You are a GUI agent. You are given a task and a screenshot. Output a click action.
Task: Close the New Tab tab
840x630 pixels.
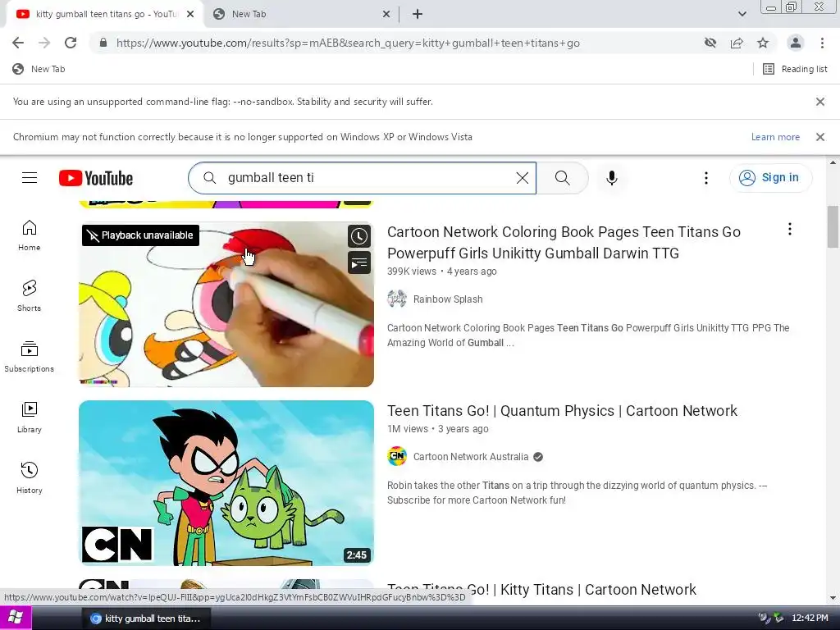click(386, 15)
